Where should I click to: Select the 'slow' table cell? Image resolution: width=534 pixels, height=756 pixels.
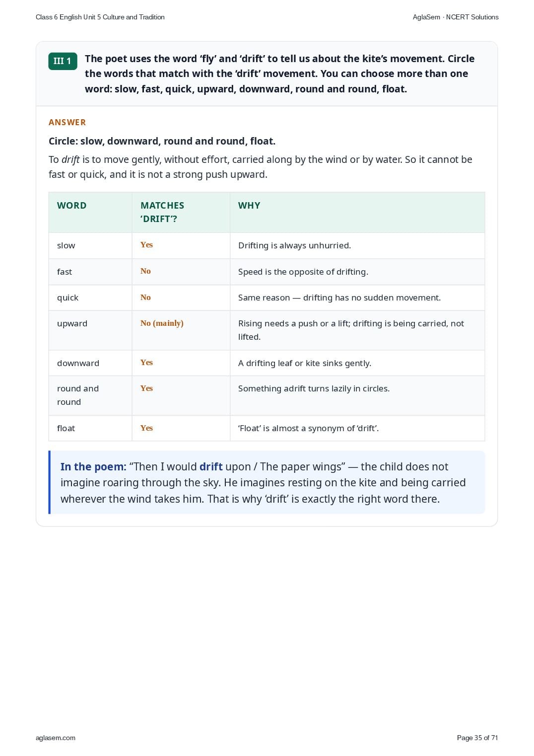pos(90,245)
